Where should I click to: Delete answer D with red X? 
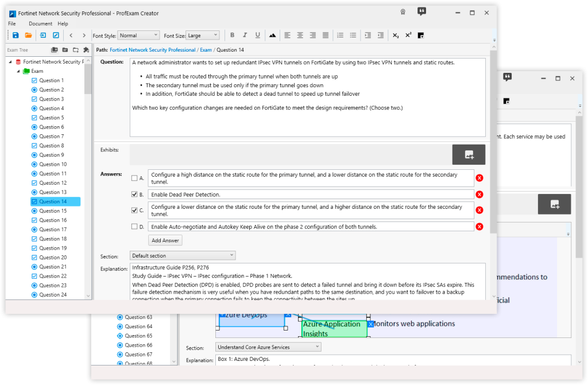(479, 227)
